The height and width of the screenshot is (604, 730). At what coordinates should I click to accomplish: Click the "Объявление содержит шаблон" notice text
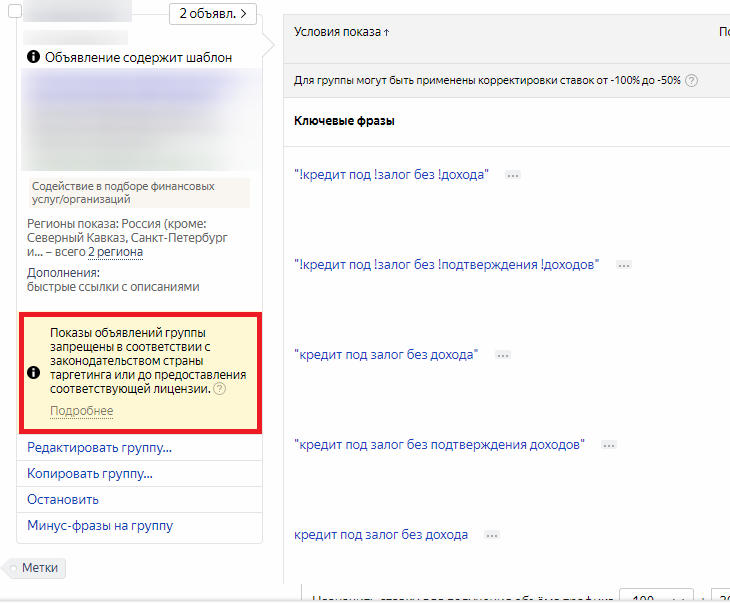(x=138, y=57)
